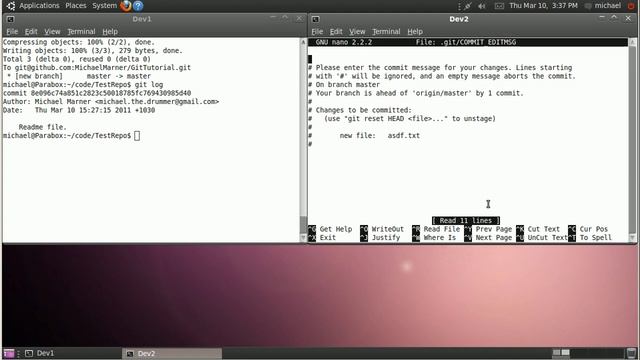Click the nano 'Next Page' shortcut
The image size is (640, 360).
(x=488, y=238)
